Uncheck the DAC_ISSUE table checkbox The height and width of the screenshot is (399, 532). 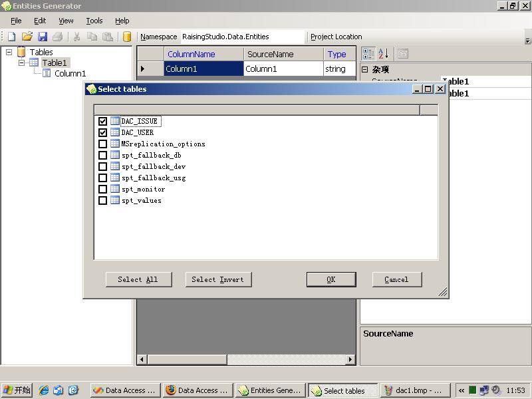(x=102, y=122)
